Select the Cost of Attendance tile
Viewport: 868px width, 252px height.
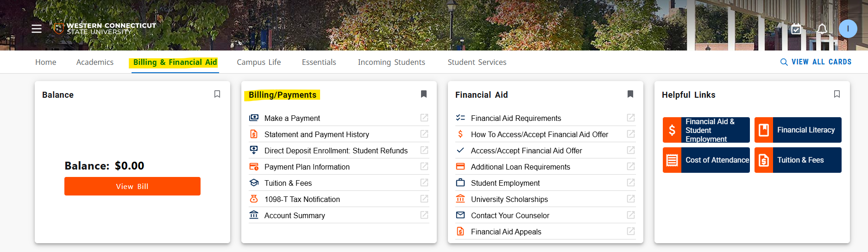pos(706,160)
